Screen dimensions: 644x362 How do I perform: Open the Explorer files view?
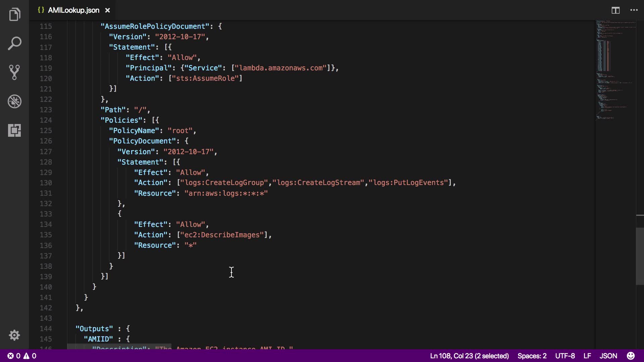tap(14, 14)
